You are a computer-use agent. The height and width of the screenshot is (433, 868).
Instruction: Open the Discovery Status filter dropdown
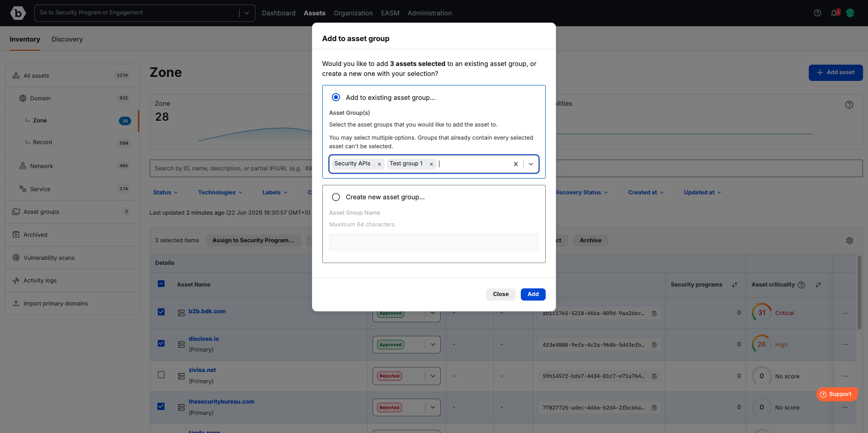coord(582,193)
